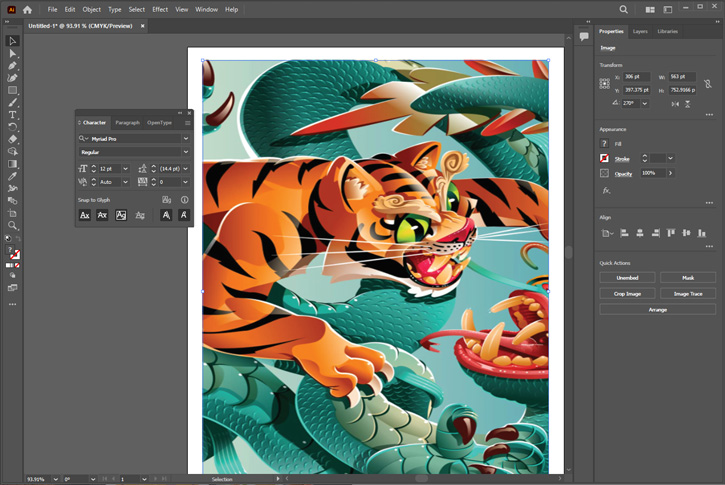Click the Crop Image button
The height and width of the screenshot is (485, 725).
pos(627,294)
